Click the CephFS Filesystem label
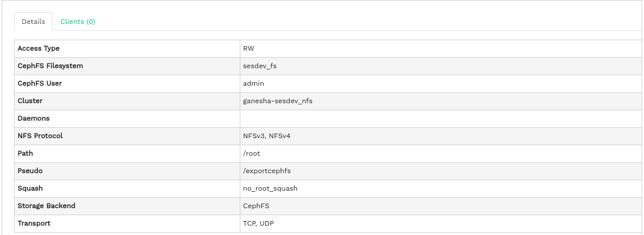The height and width of the screenshot is (235, 644). coord(50,66)
